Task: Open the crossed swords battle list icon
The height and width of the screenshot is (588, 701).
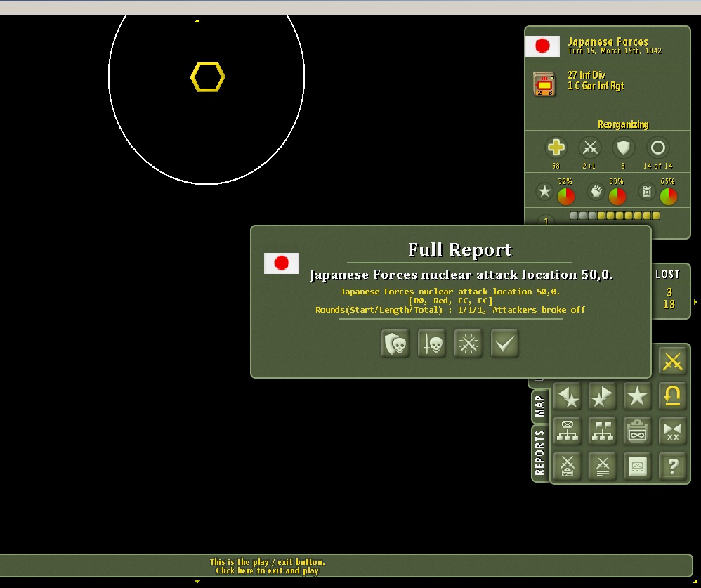Action: coord(602,466)
